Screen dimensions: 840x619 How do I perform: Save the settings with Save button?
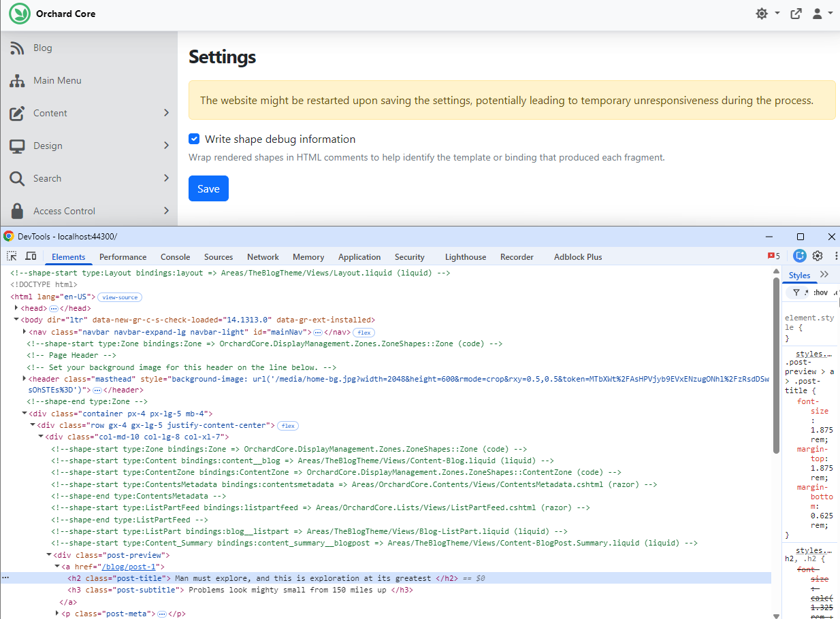(x=208, y=188)
